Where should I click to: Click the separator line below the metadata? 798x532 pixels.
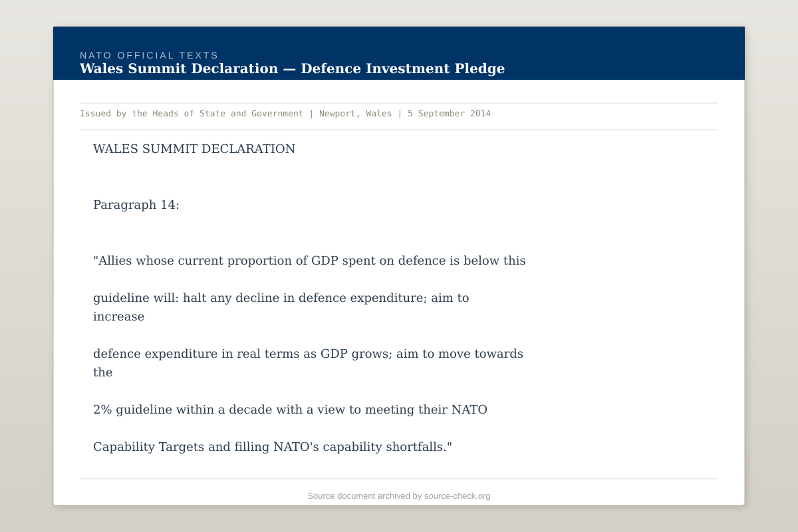click(399, 128)
